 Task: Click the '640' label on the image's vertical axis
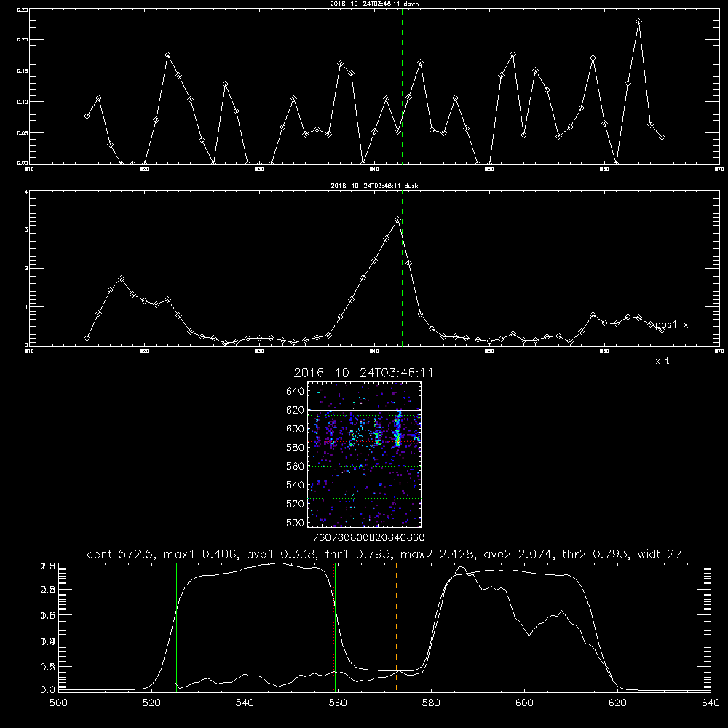click(x=296, y=392)
